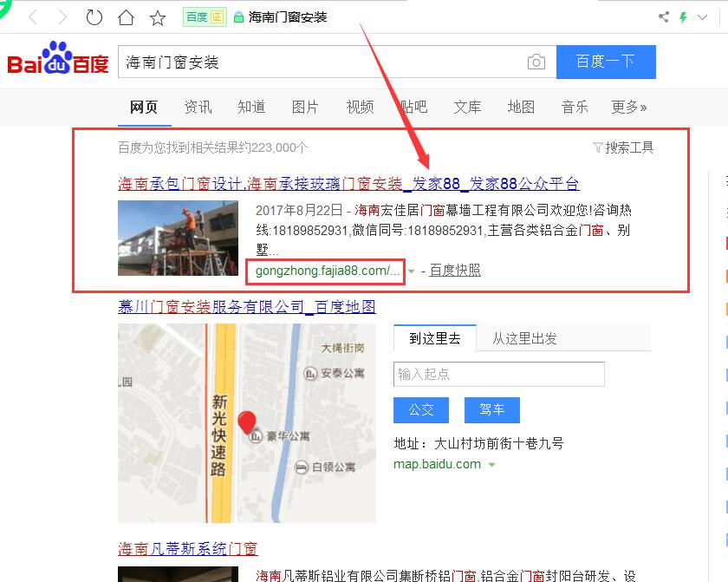
Task: Click the construction photo thumbnail of first result
Action: [178, 239]
